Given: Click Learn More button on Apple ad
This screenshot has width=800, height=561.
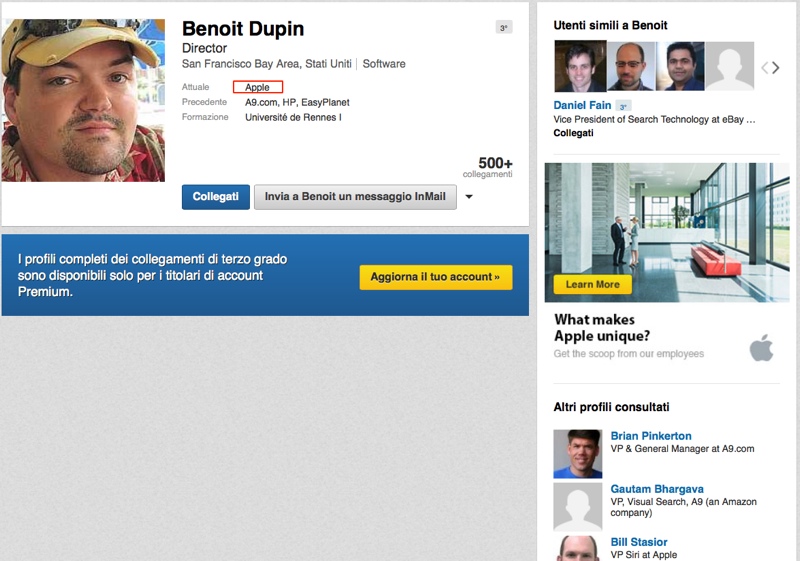Looking at the screenshot, I should (592, 285).
